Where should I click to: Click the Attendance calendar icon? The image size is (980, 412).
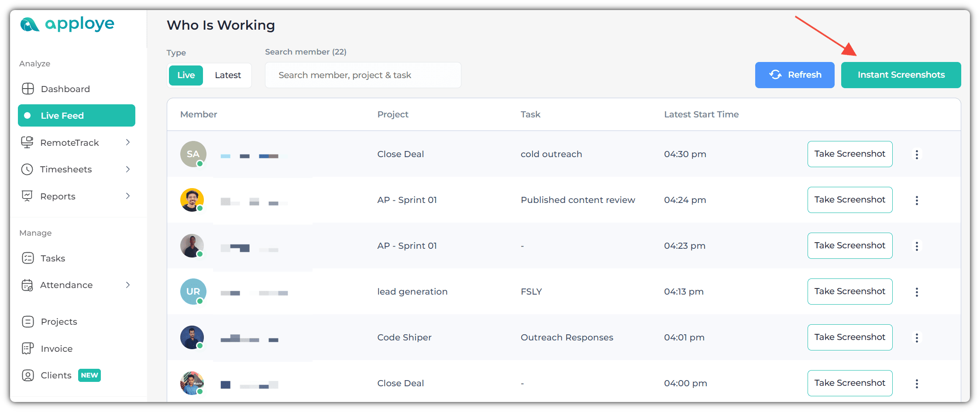(x=28, y=285)
